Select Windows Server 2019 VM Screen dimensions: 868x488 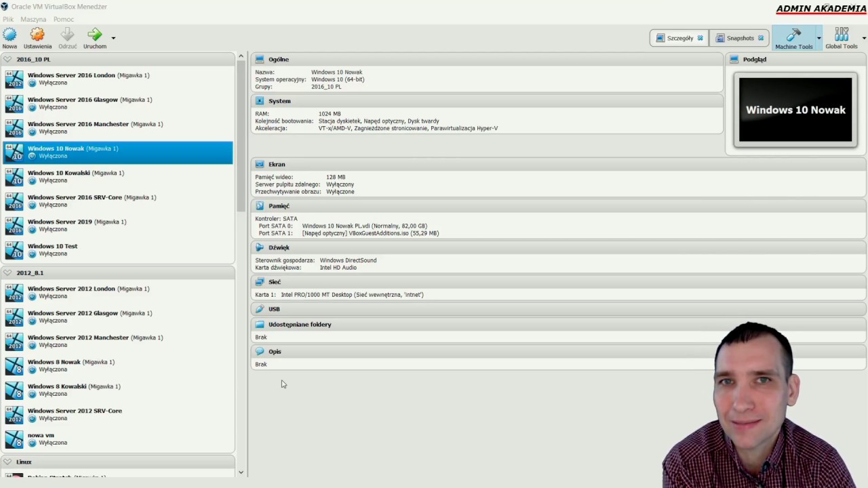pyautogui.click(x=118, y=226)
